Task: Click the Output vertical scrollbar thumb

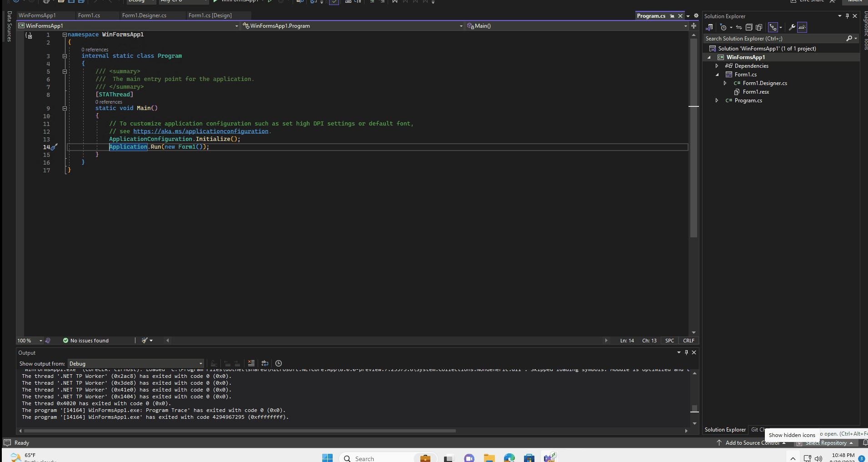Action: click(x=694, y=408)
